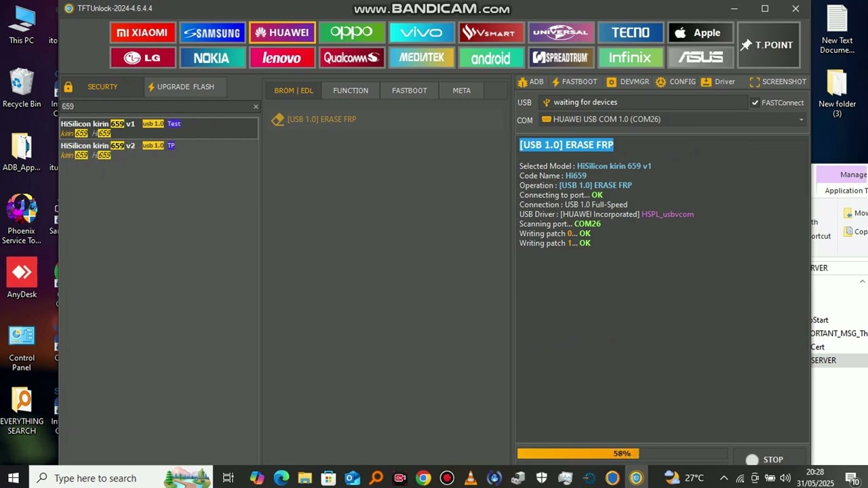Launch Device Manager via DEVMGR

[628, 82]
